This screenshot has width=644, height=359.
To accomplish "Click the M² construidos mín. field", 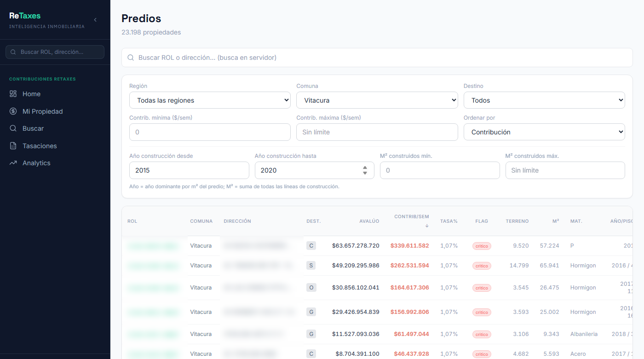I will [440, 170].
